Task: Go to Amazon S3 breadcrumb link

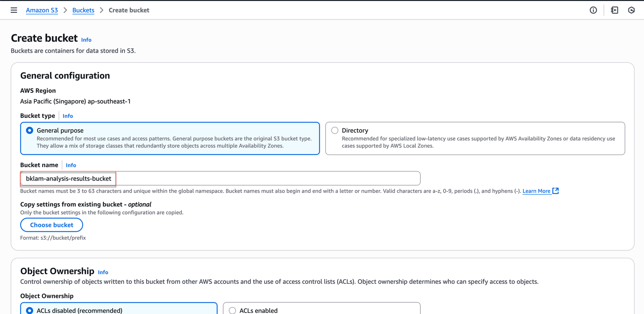Action: [42, 10]
